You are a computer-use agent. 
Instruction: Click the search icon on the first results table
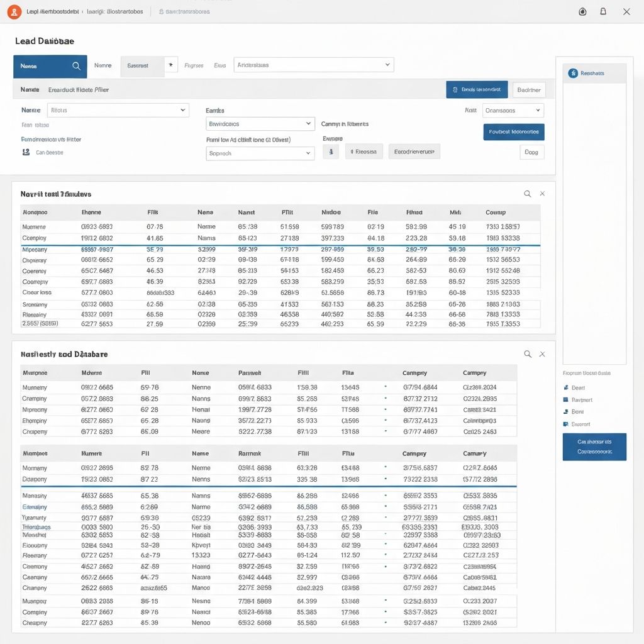coord(528,194)
